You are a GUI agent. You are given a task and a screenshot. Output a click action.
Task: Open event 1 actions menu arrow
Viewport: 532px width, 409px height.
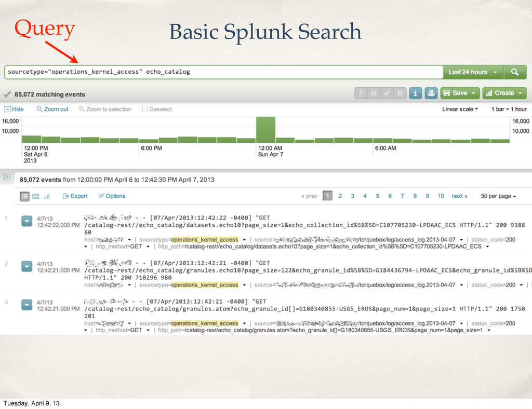(27, 221)
